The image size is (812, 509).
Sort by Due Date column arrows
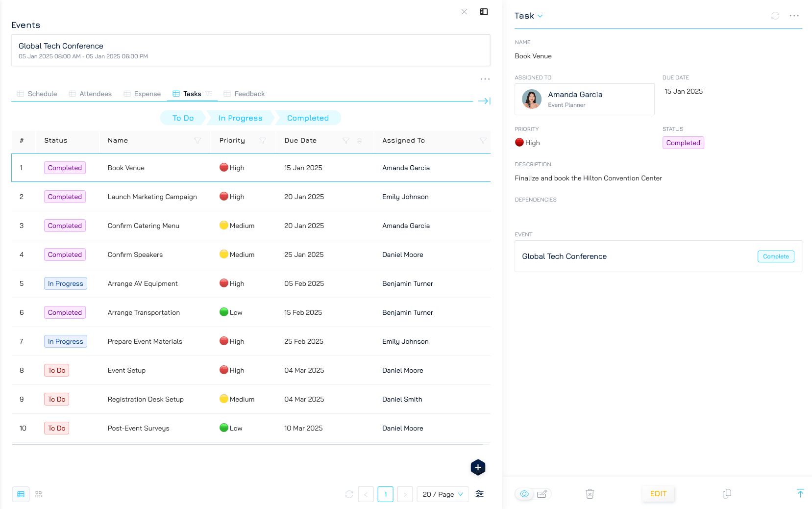click(359, 141)
